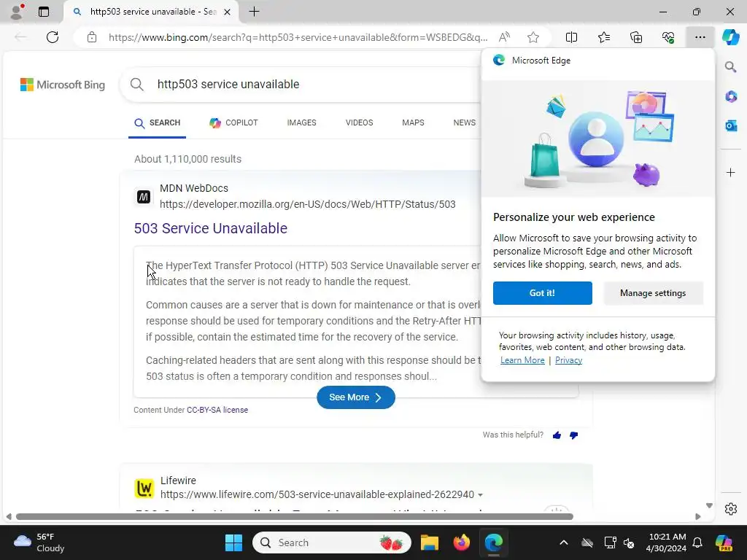
Task: Select the SEARCH tab
Action: click(x=158, y=122)
